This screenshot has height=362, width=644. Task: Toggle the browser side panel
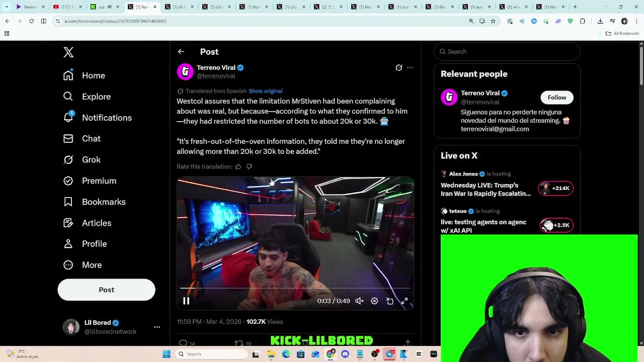pyautogui.click(x=43, y=21)
